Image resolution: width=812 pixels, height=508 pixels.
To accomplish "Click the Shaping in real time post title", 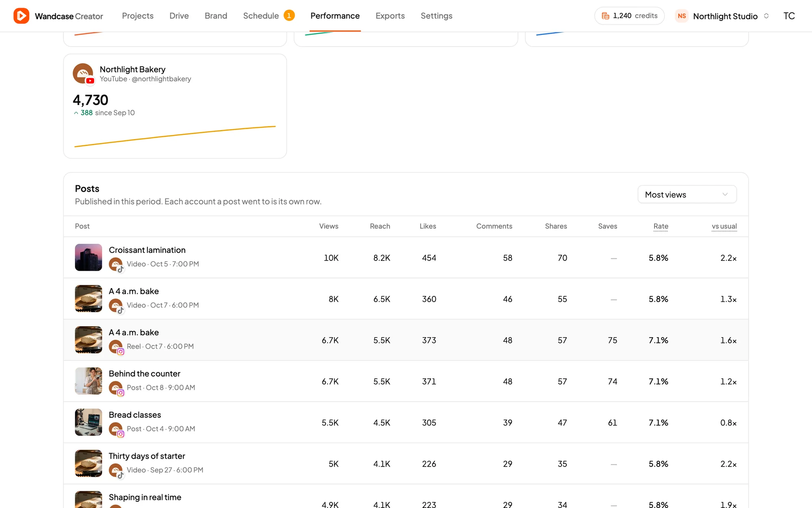I will (x=145, y=497).
